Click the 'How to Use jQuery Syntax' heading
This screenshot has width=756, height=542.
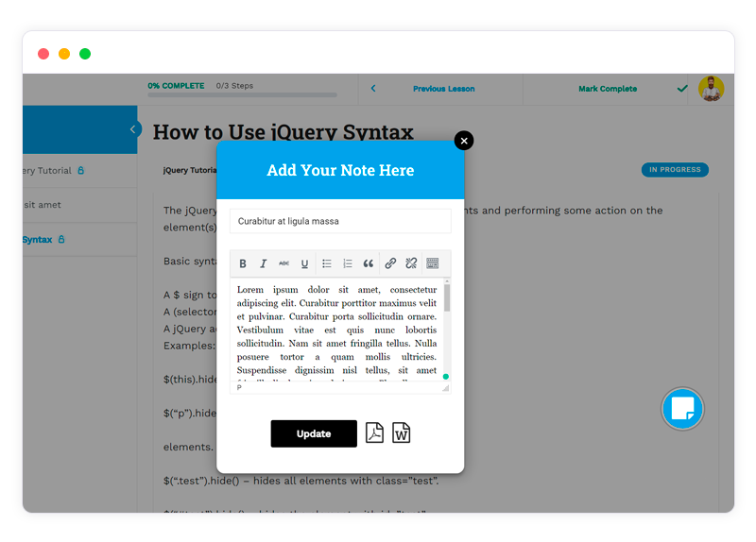coord(283,132)
